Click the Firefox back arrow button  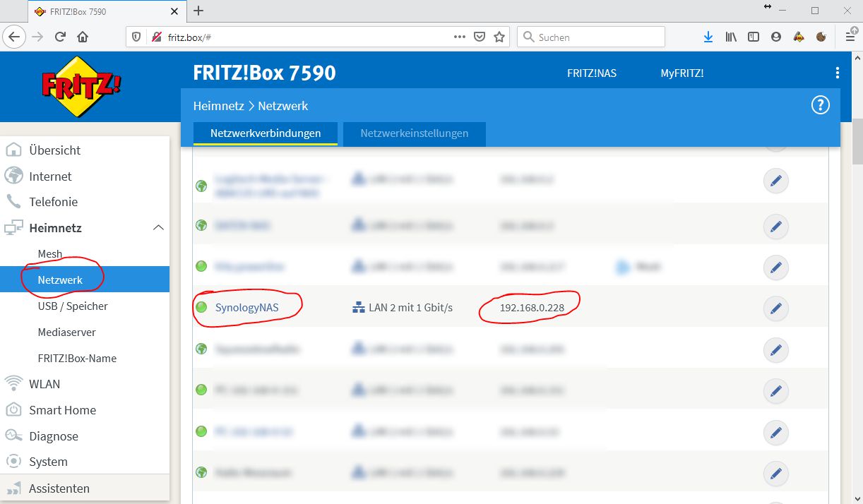(15, 37)
